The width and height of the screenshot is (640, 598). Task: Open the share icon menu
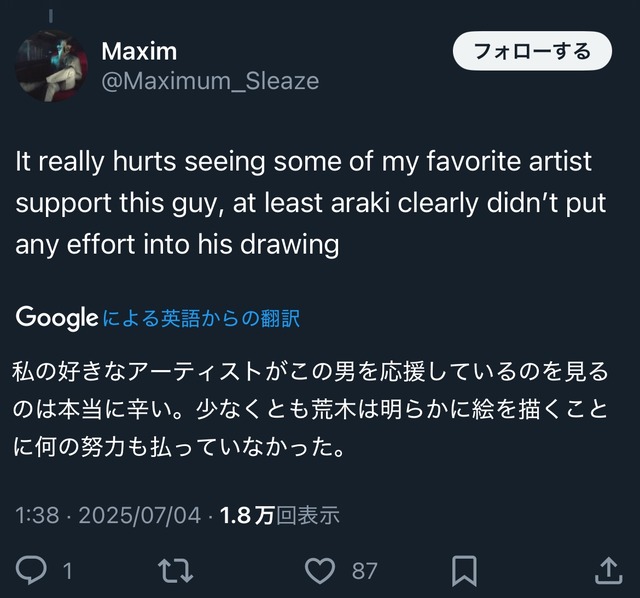click(x=608, y=571)
